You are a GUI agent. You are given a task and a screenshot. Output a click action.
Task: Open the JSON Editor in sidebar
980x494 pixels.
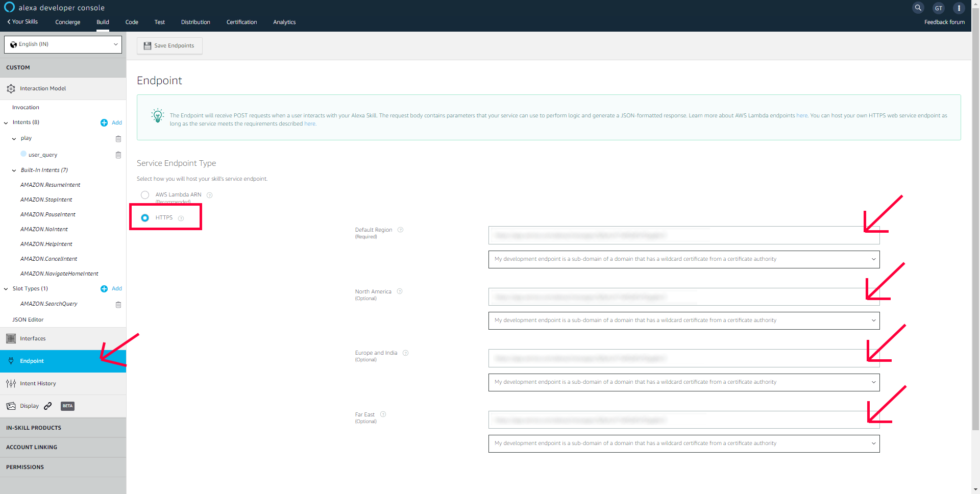pyautogui.click(x=28, y=319)
